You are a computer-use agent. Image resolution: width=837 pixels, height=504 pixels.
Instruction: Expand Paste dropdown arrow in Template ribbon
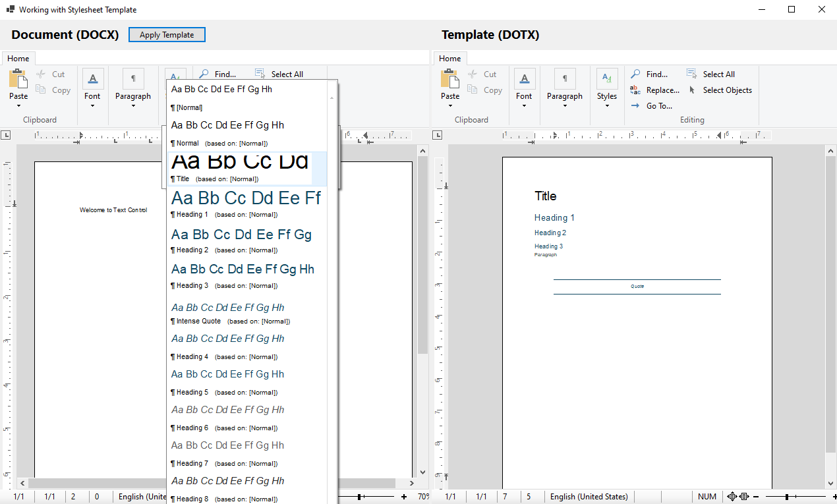click(x=450, y=106)
